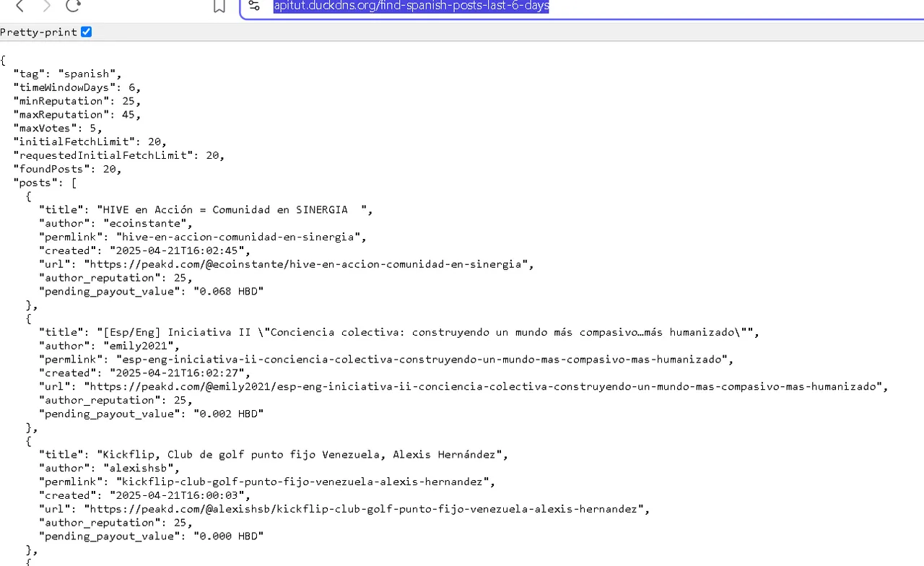Click permlink "hive-en-accion-comunidad-en-sinergia"
The image size is (924, 566).
(x=240, y=237)
